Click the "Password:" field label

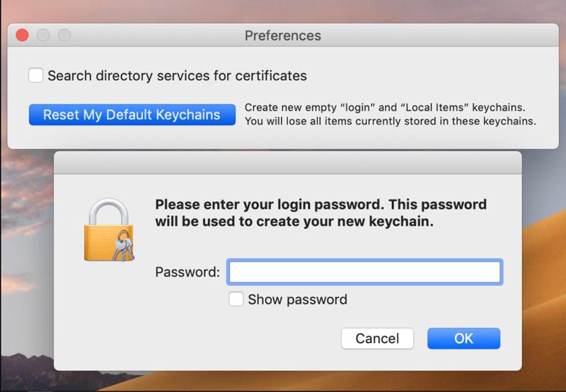pos(187,272)
